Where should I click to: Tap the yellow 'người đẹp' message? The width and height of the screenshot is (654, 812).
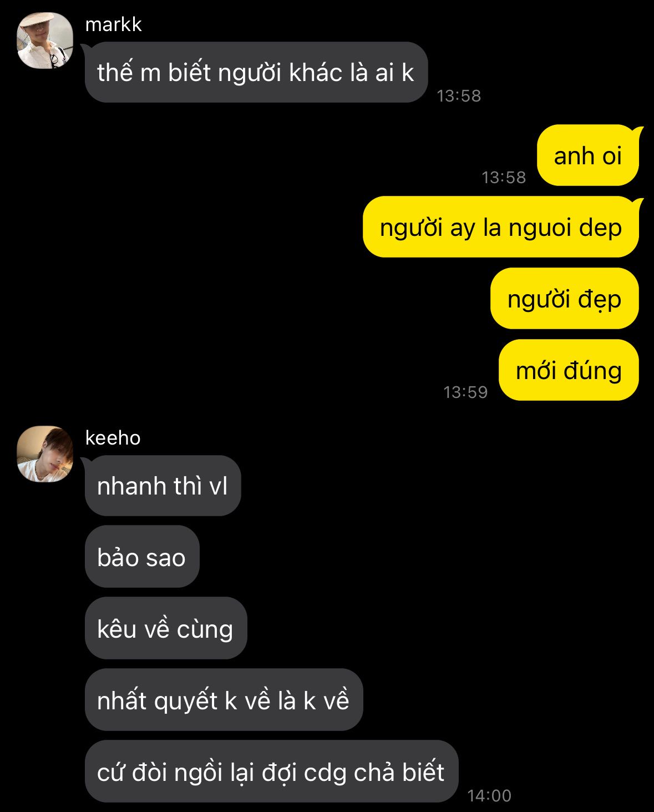click(565, 299)
